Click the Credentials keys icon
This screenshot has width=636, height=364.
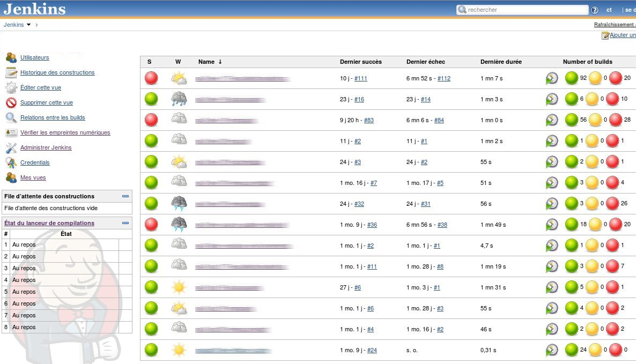point(11,162)
